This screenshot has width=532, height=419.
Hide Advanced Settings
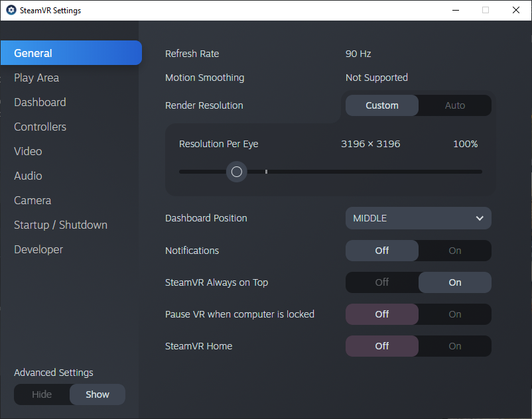coord(42,394)
